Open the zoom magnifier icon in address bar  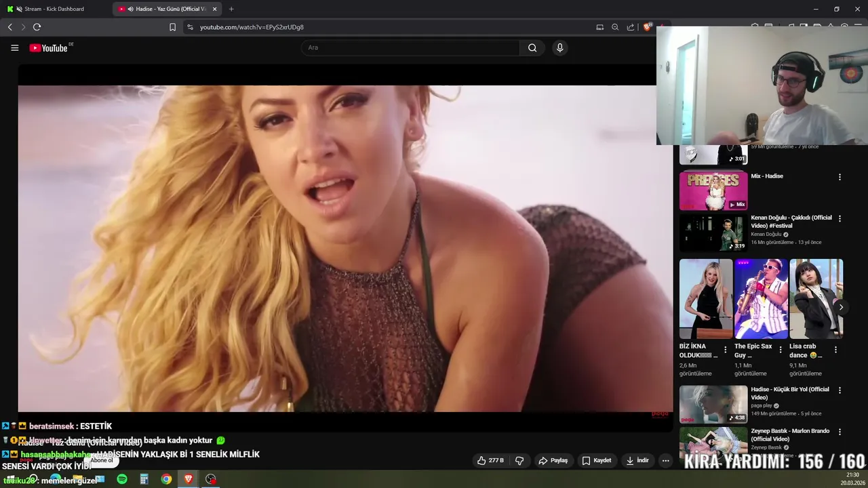pos(615,27)
